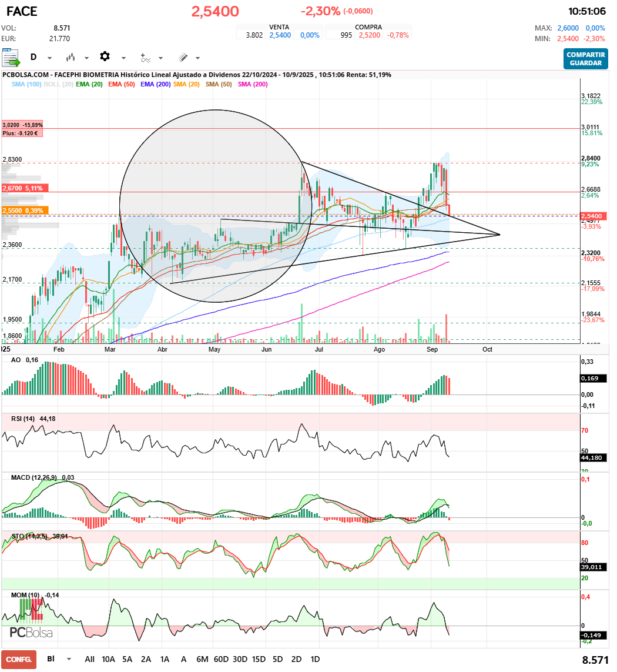Click the FACE ticker symbol
This screenshot has width=617, height=672.
click(22, 11)
